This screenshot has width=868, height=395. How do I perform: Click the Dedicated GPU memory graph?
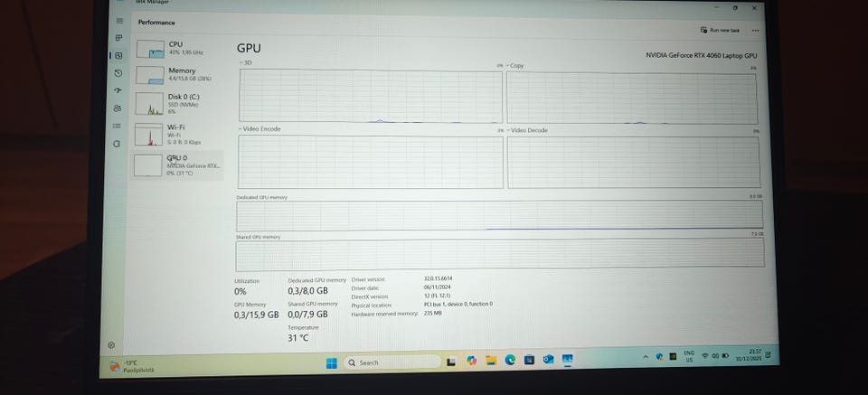499,216
